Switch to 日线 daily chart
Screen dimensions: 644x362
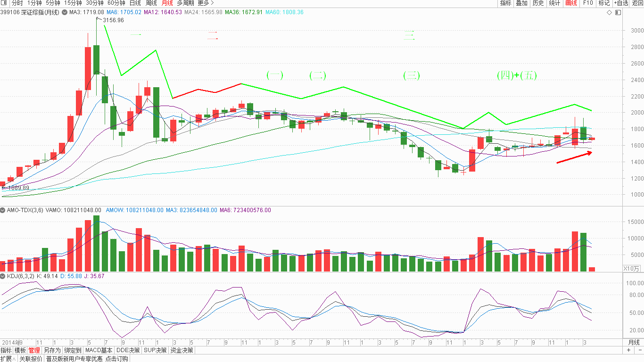click(135, 3)
